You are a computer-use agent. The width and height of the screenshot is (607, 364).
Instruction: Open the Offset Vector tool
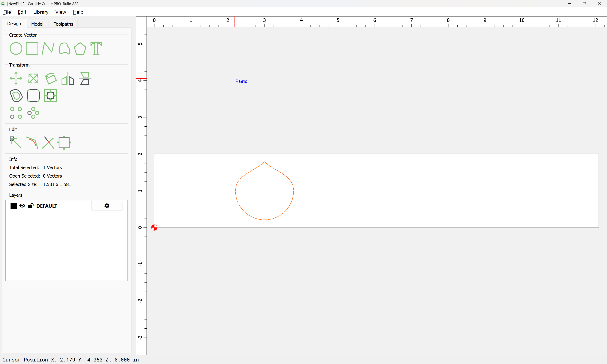click(16, 96)
